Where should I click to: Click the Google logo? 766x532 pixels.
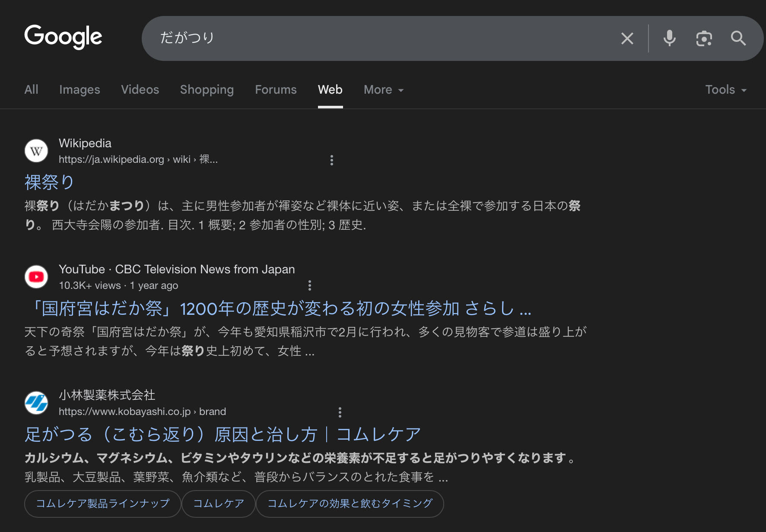pyautogui.click(x=63, y=37)
